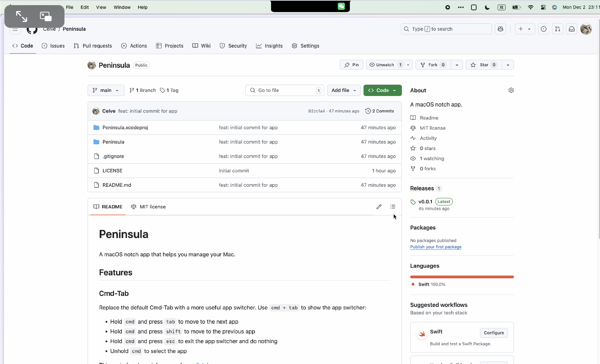Viewport: 600px width, 364px height.
Task: Open the README.md file
Action: pos(116,185)
